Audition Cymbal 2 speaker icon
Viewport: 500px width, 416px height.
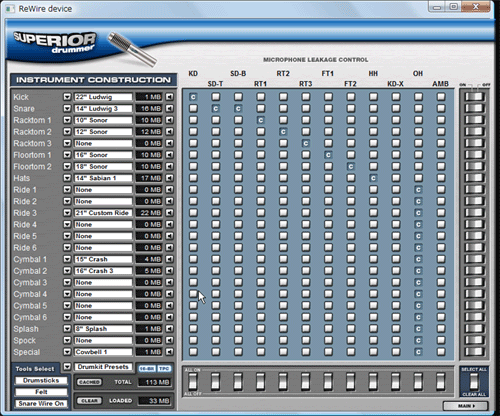pos(170,271)
